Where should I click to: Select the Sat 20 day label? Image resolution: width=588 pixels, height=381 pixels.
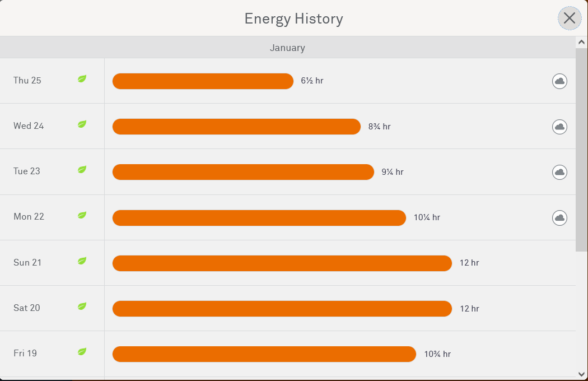pyautogui.click(x=27, y=308)
